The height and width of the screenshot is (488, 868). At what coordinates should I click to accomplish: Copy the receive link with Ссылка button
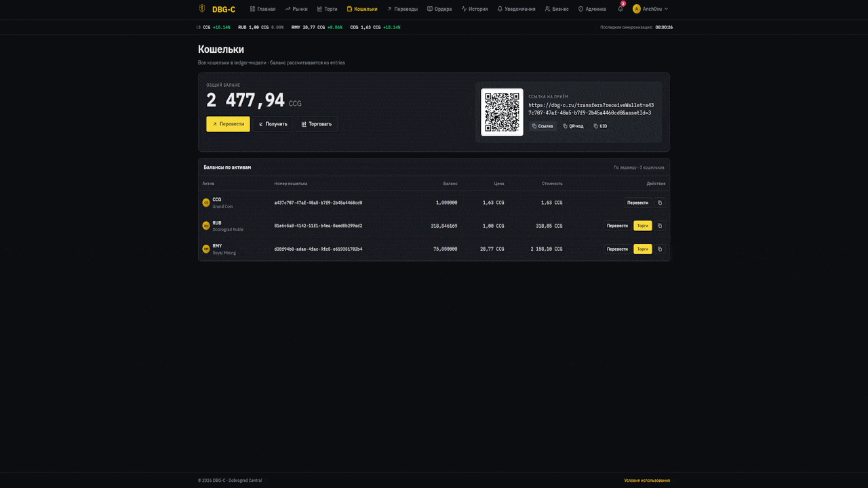pos(542,126)
